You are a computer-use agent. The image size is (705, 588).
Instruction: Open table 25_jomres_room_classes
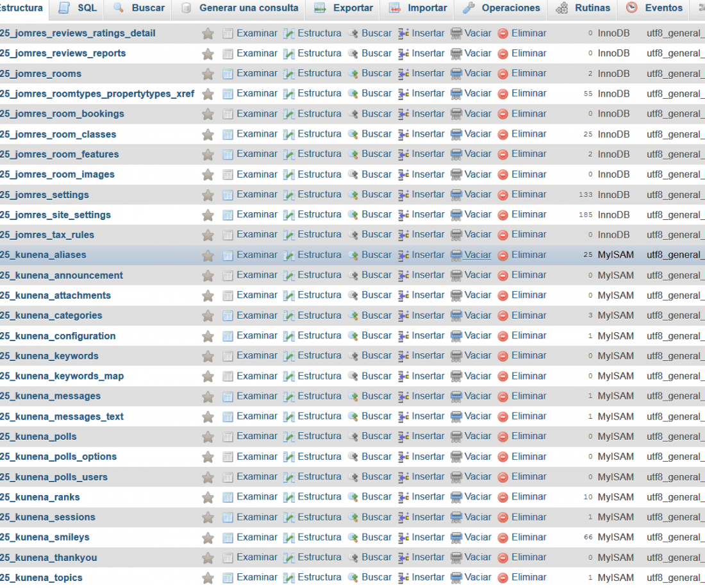(58, 135)
